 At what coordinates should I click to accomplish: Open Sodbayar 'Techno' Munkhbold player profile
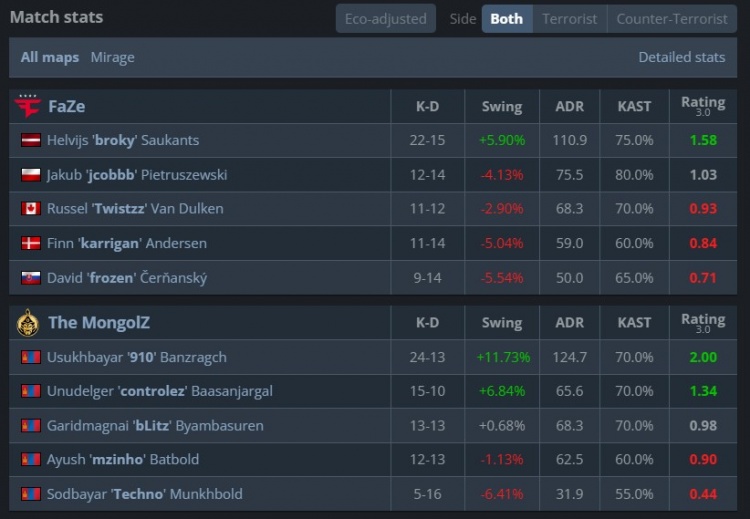click(144, 494)
